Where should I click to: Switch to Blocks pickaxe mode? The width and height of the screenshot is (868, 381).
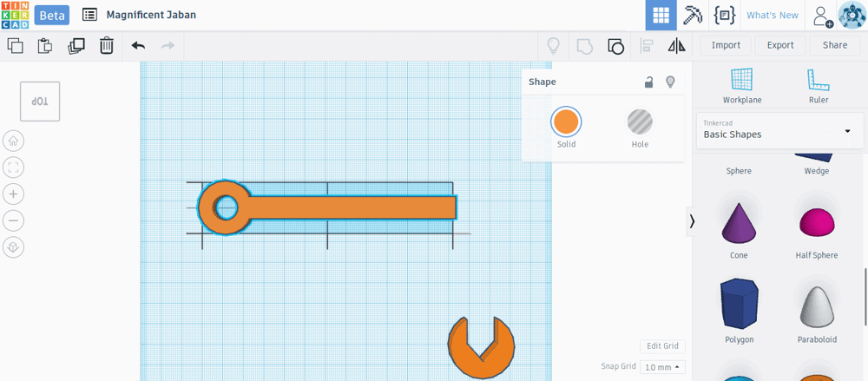click(693, 16)
